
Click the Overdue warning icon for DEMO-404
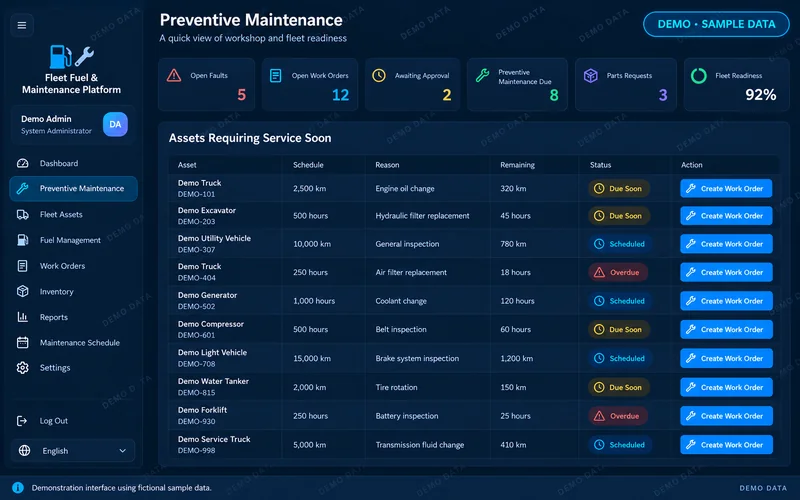pos(599,272)
